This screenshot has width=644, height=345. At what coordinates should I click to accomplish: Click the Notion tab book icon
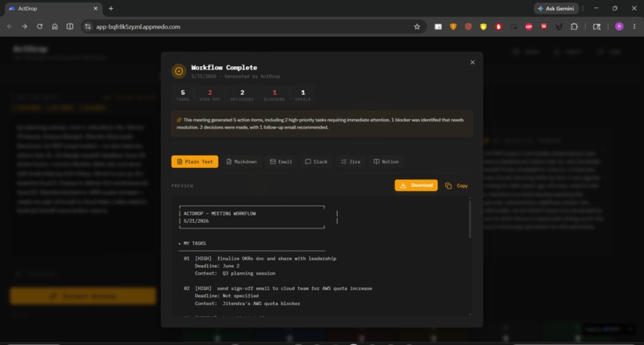point(376,161)
